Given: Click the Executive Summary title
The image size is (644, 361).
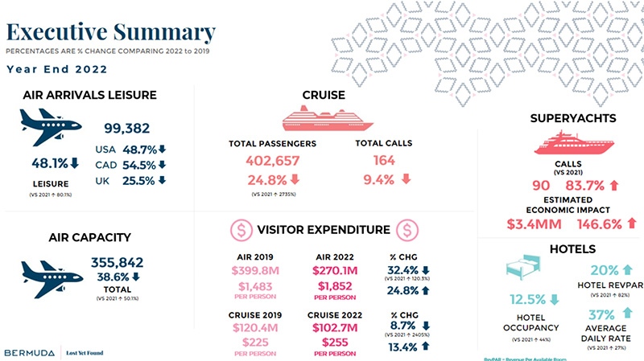Looking at the screenshot, I should coord(111,32).
